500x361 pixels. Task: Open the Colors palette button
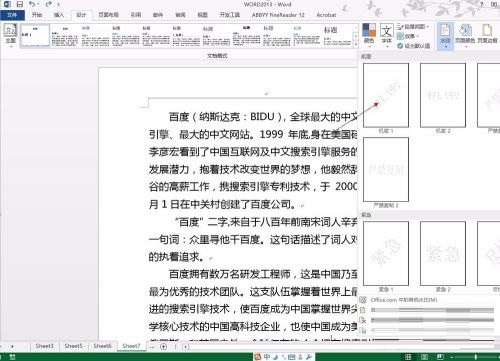[369, 34]
